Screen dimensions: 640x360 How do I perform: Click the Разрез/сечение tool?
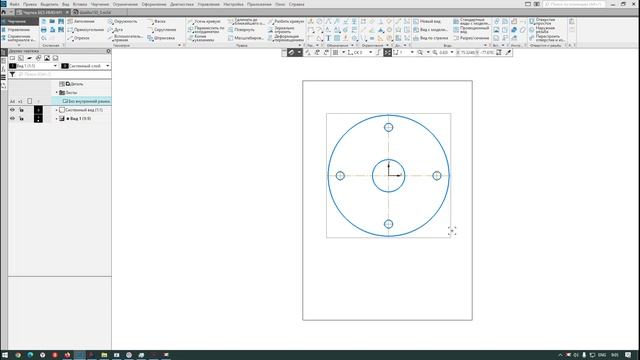click(471, 38)
